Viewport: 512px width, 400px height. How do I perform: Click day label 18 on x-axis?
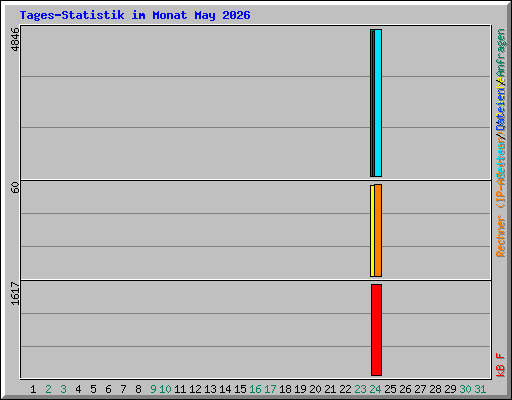pyautogui.click(x=285, y=389)
